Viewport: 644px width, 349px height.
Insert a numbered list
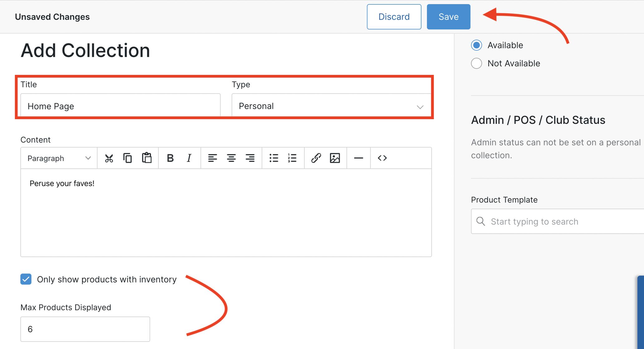click(x=292, y=158)
